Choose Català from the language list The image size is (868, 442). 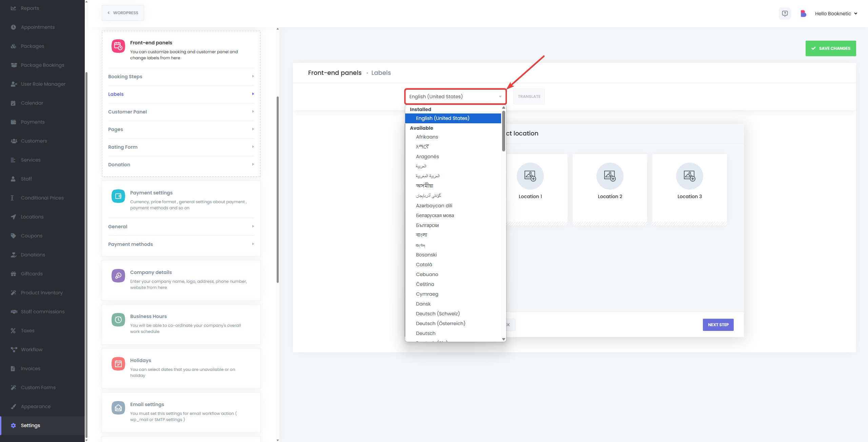point(453,265)
